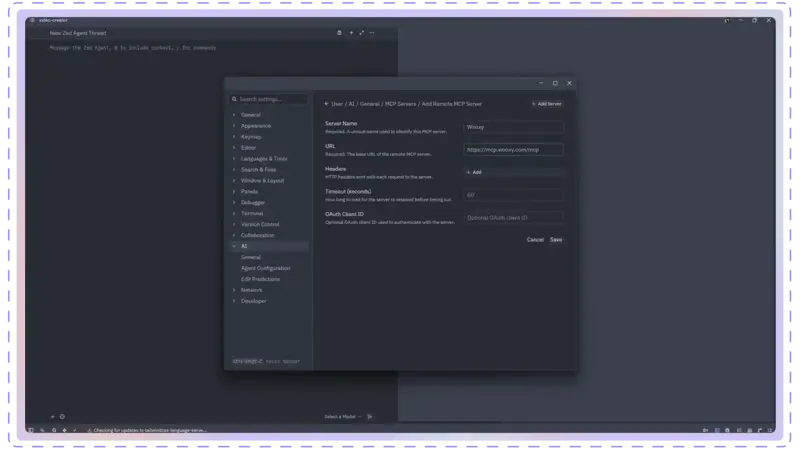
Task: Open the agent sparkle icon in status bar
Action: [64, 430]
